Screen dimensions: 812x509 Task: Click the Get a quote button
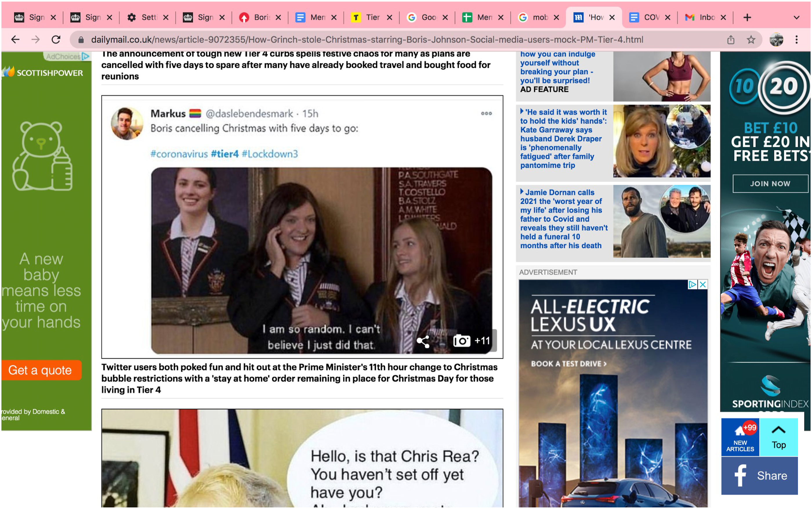[x=40, y=370]
